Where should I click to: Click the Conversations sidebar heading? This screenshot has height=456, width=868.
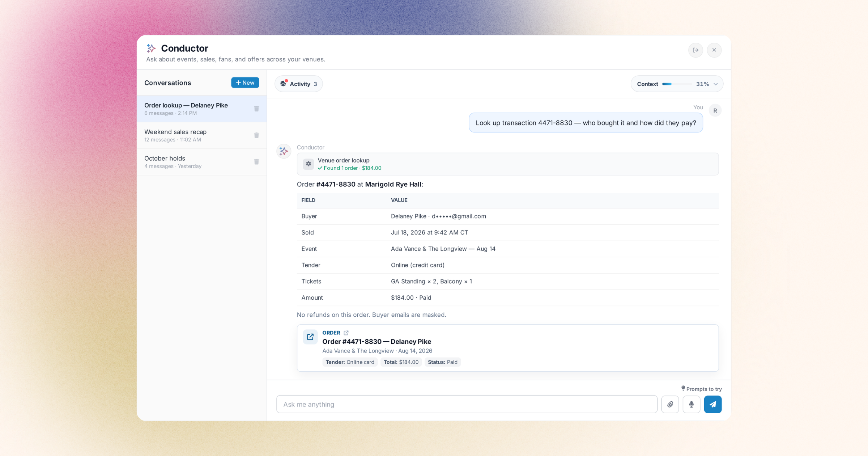click(167, 83)
